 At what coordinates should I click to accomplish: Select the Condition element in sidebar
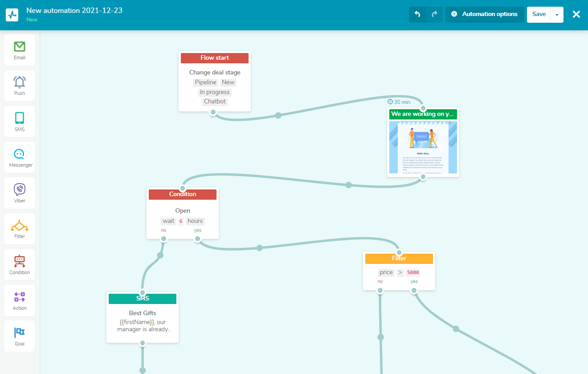[x=20, y=265]
